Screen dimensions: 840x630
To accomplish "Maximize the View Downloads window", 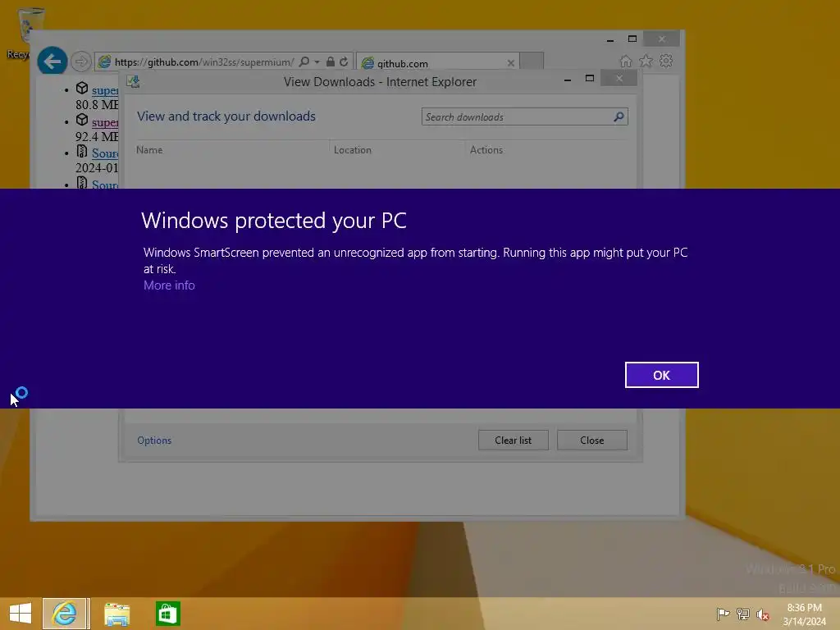I will tap(589, 79).
